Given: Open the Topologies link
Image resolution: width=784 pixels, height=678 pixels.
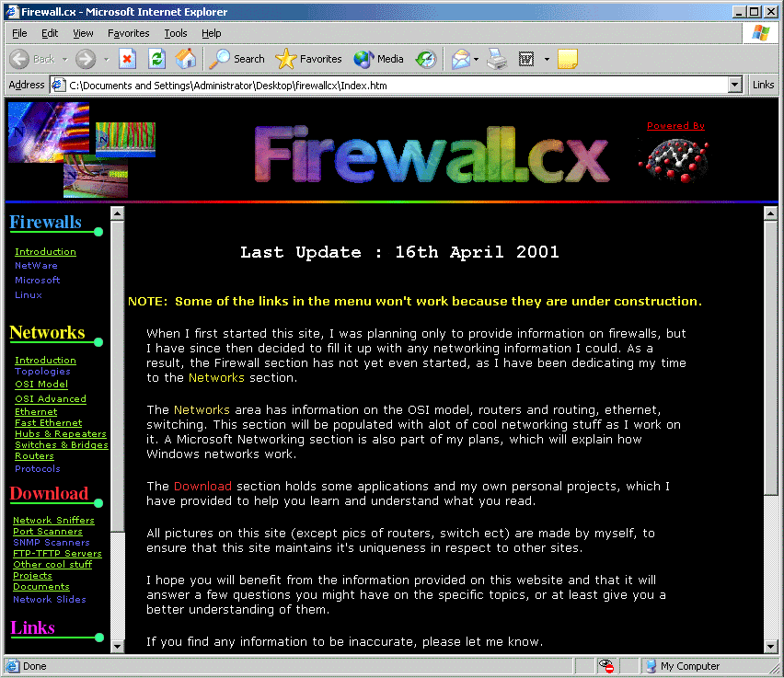Looking at the screenshot, I should (42, 371).
